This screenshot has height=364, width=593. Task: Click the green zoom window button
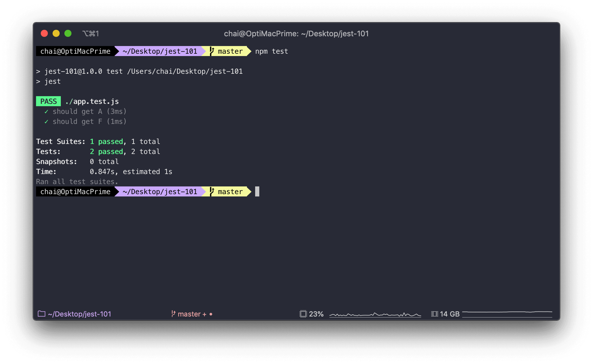68,33
